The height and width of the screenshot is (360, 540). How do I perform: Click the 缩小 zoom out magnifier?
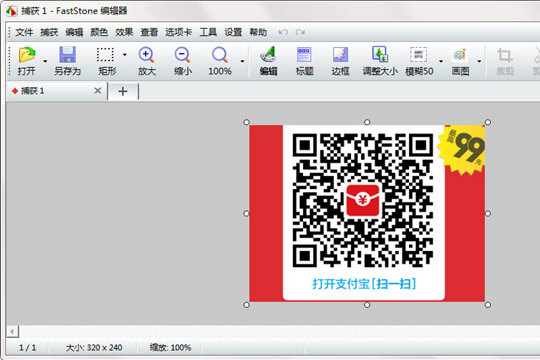pos(183,55)
